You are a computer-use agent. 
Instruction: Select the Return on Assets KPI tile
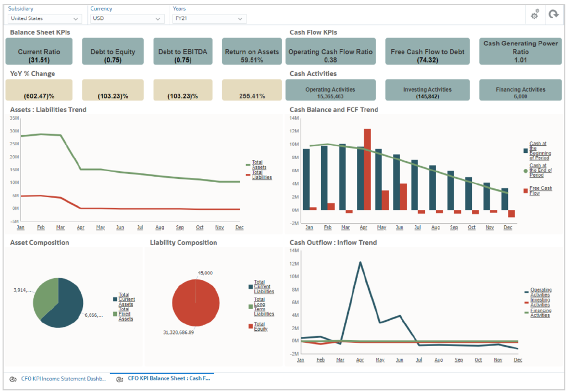[x=251, y=51]
